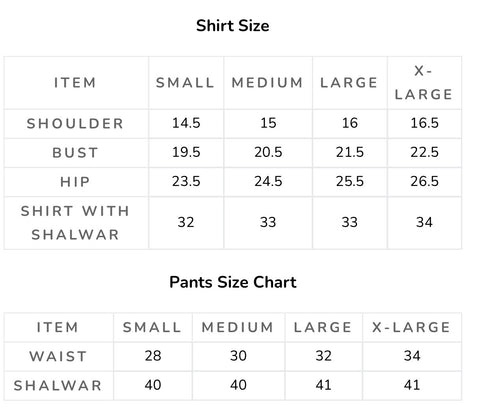Select the HIP row label

point(75,182)
